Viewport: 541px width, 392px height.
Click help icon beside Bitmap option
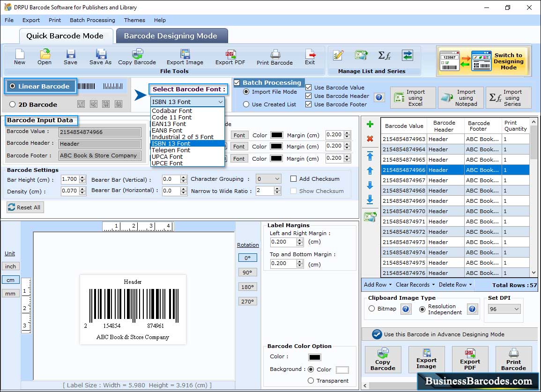tap(406, 309)
